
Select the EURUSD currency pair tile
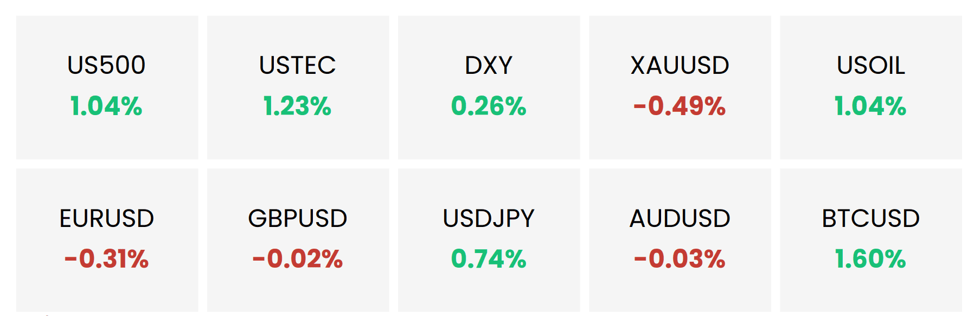[107, 240]
